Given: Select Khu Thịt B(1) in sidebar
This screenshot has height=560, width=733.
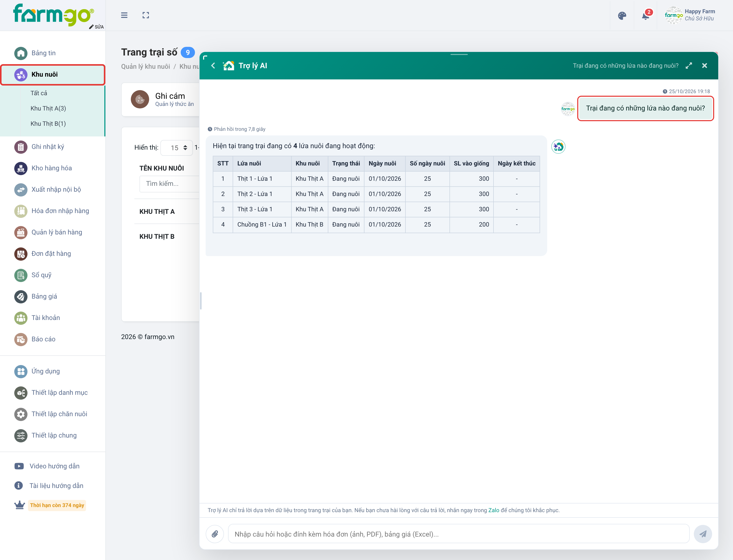Looking at the screenshot, I should [x=48, y=124].
